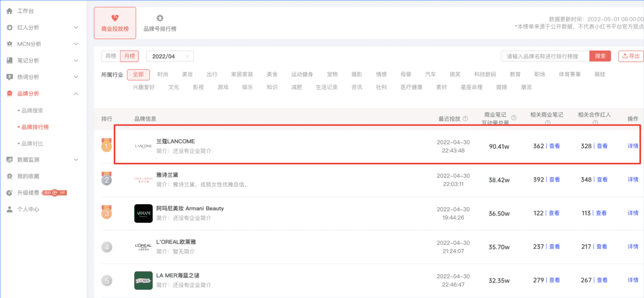Click the LA MER海蓝之谜 brand logo
The image size is (644, 298).
tap(143, 280)
